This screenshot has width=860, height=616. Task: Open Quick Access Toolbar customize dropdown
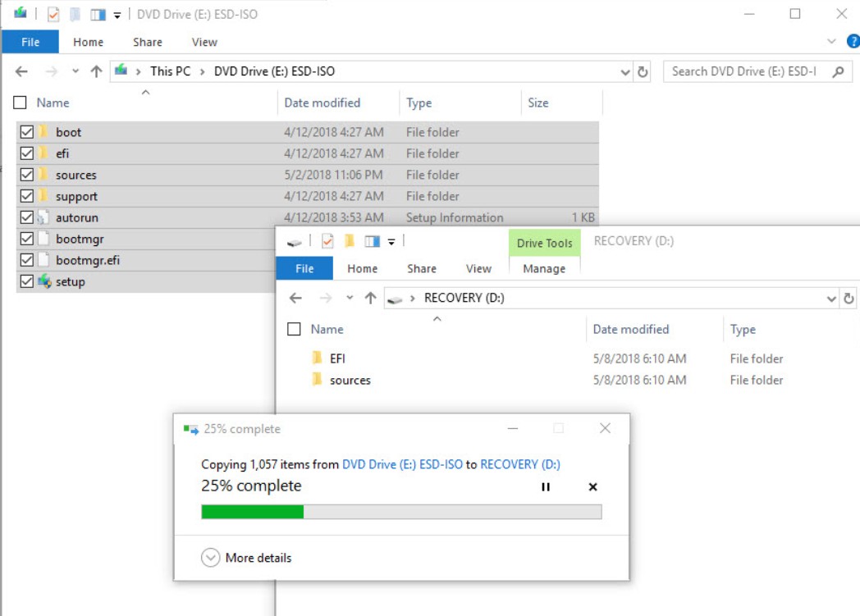pos(117,15)
